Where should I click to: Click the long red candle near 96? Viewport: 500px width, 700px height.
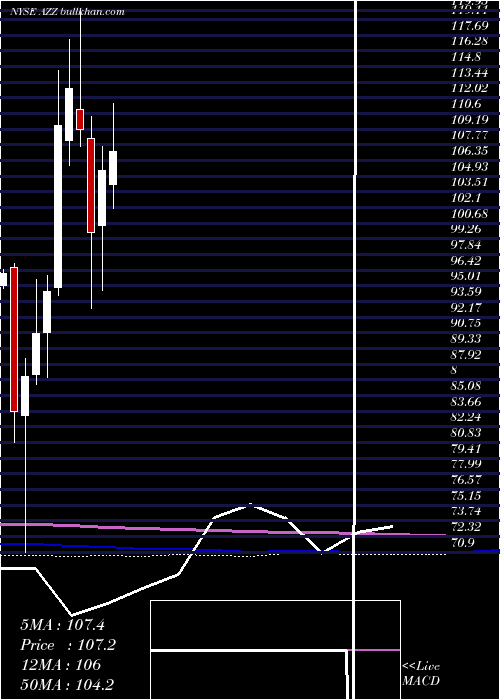(14, 340)
